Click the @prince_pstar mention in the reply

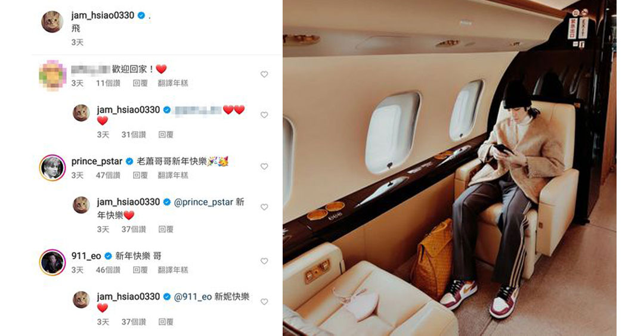(203, 203)
